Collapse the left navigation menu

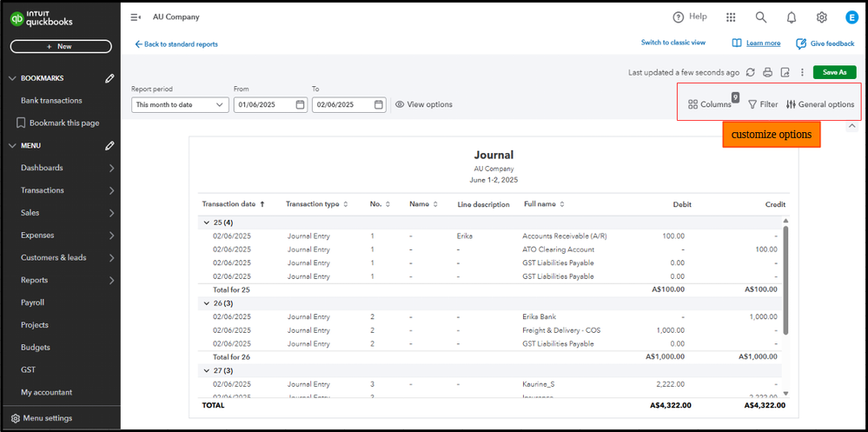pos(136,17)
